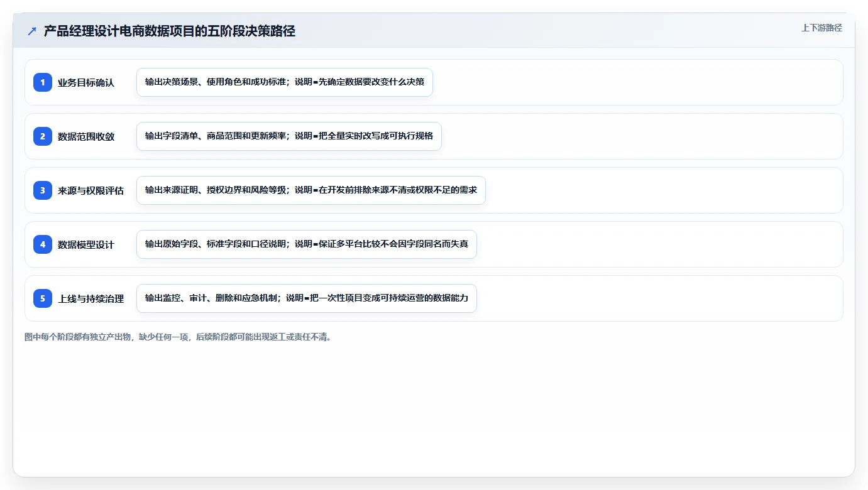Click the arrow icon beside the title
Screen dimensions: 868x490
(32, 31)
